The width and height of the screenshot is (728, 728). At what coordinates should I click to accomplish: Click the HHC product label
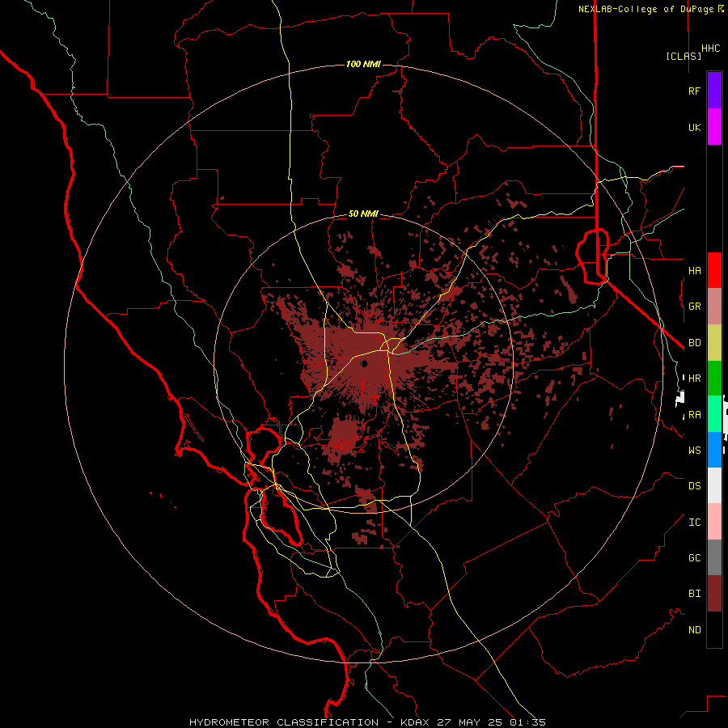710,49
